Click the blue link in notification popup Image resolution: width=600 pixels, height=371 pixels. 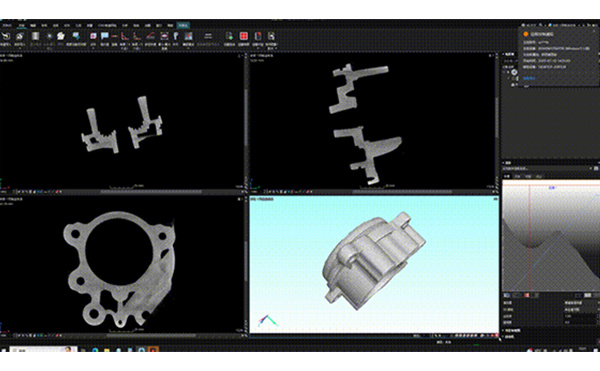pos(529,78)
